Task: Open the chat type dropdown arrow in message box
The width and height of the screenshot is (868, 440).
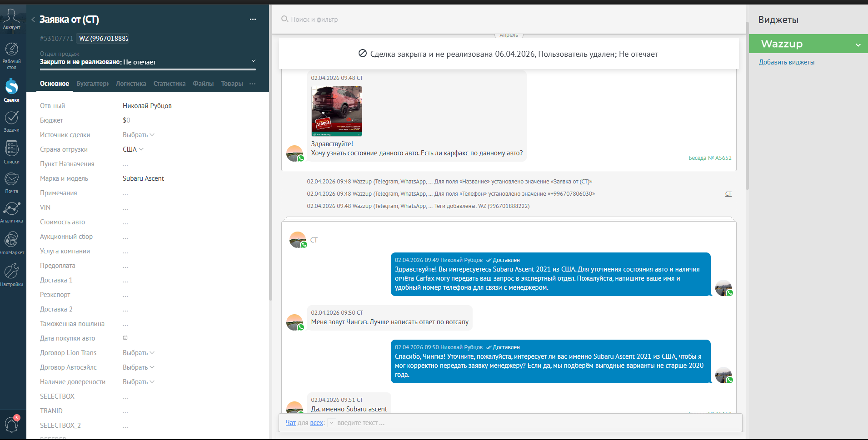Action: (332, 423)
